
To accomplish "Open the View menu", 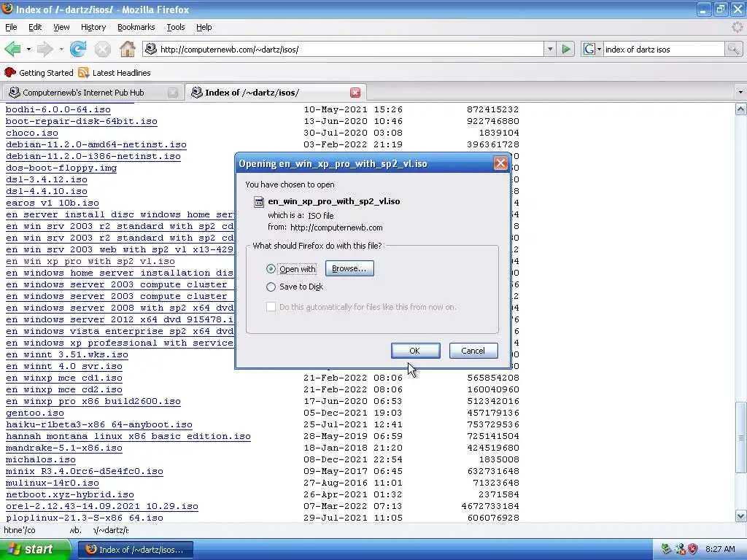I will coord(61,27).
